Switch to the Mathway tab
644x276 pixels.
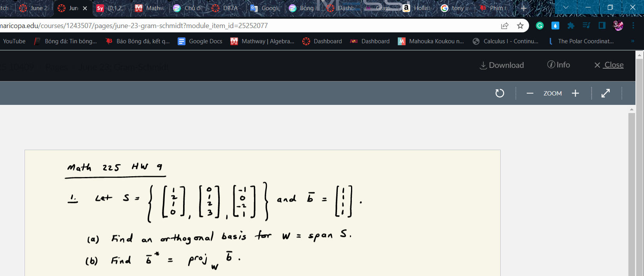pos(150,8)
